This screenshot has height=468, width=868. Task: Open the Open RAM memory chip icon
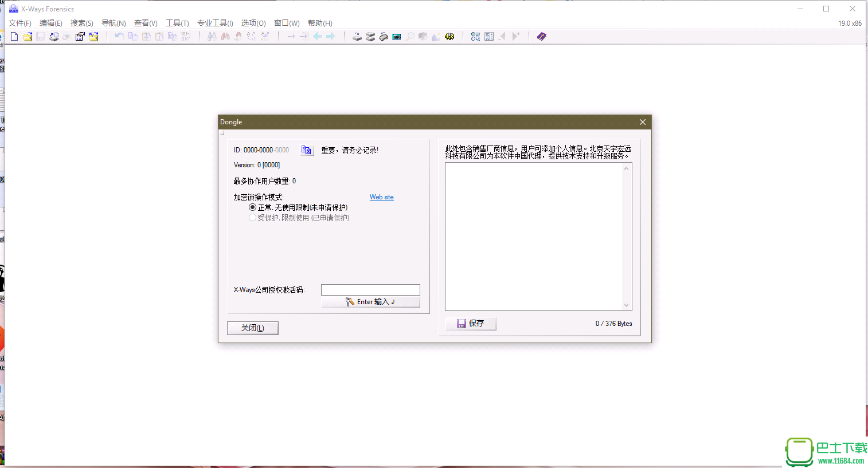[384, 36]
